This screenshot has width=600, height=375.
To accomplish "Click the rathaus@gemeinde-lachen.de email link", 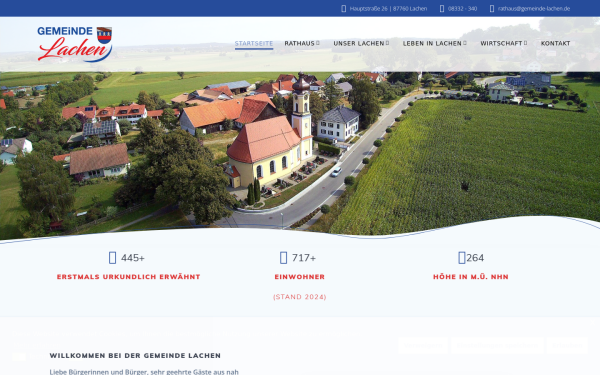I will pyautogui.click(x=534, y=8).
